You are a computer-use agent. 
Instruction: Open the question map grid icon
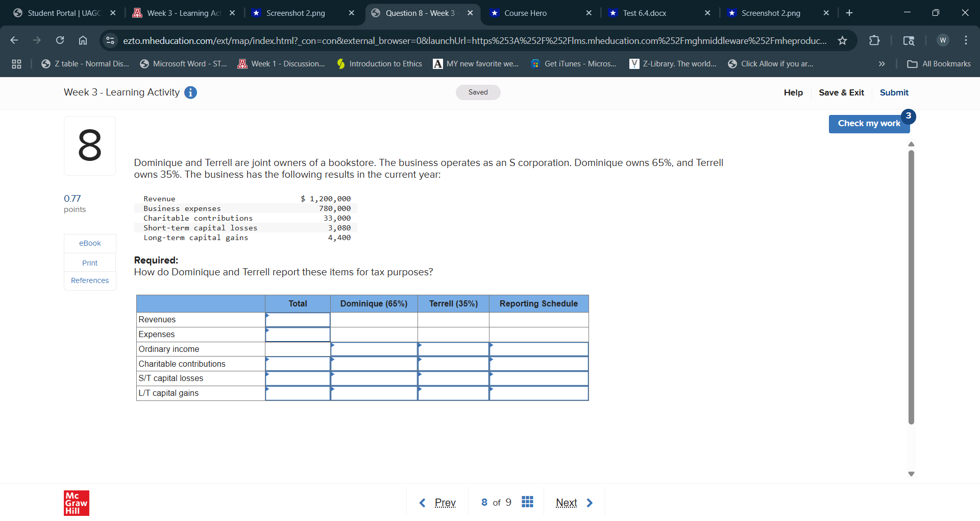[527, 502]
